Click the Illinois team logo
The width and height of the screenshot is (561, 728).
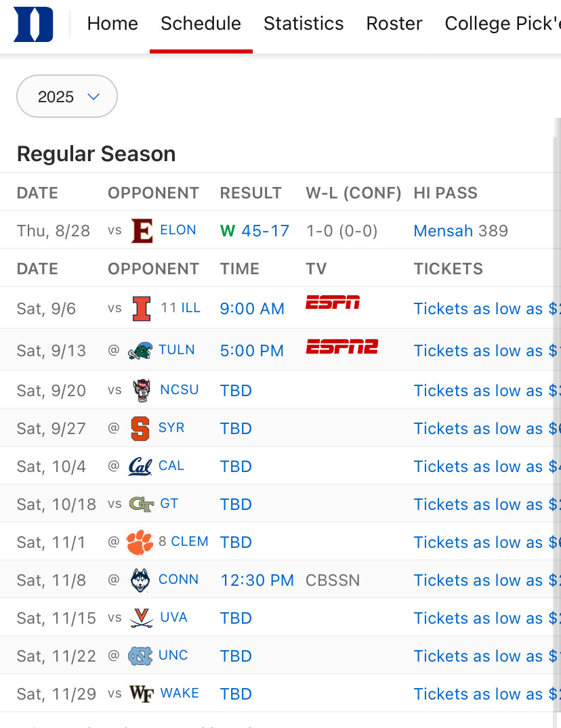(x=142, y=309)
